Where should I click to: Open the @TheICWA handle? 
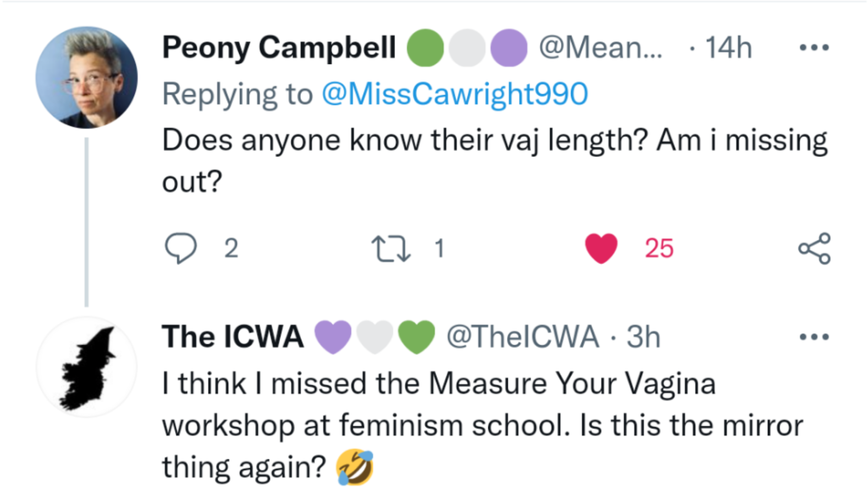point(522,337)
